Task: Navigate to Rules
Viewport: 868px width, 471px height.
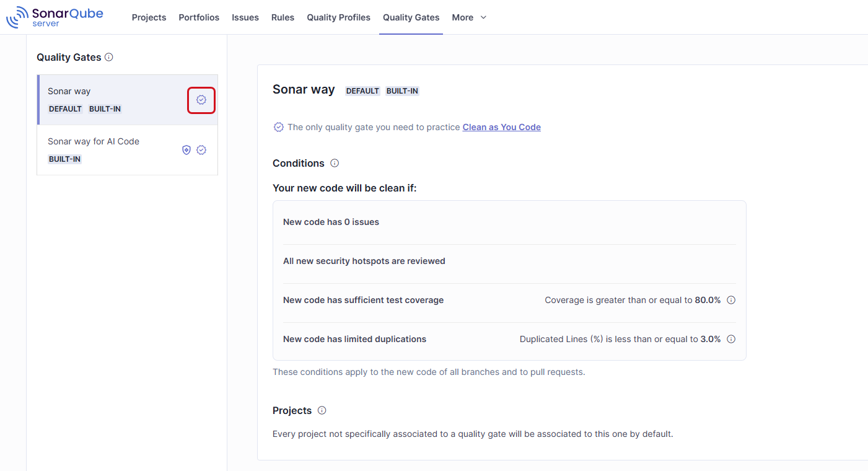Action: tap(283, 17)
